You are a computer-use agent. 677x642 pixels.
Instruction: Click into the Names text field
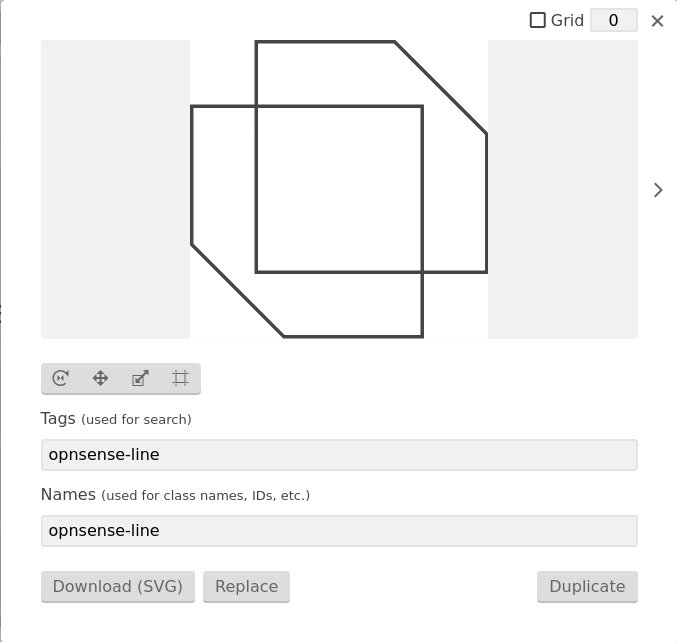point(339,531)
